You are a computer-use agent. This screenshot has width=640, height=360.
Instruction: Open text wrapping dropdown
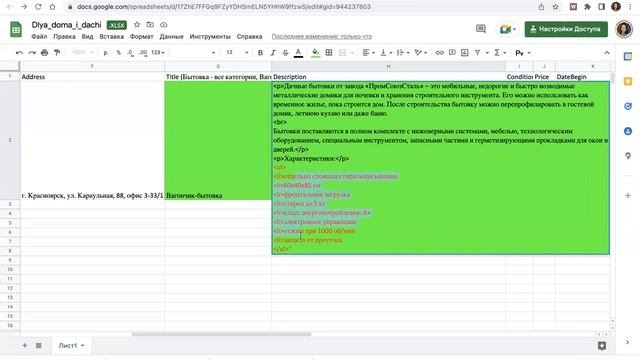pyautogui.click(x=403, y=53)
